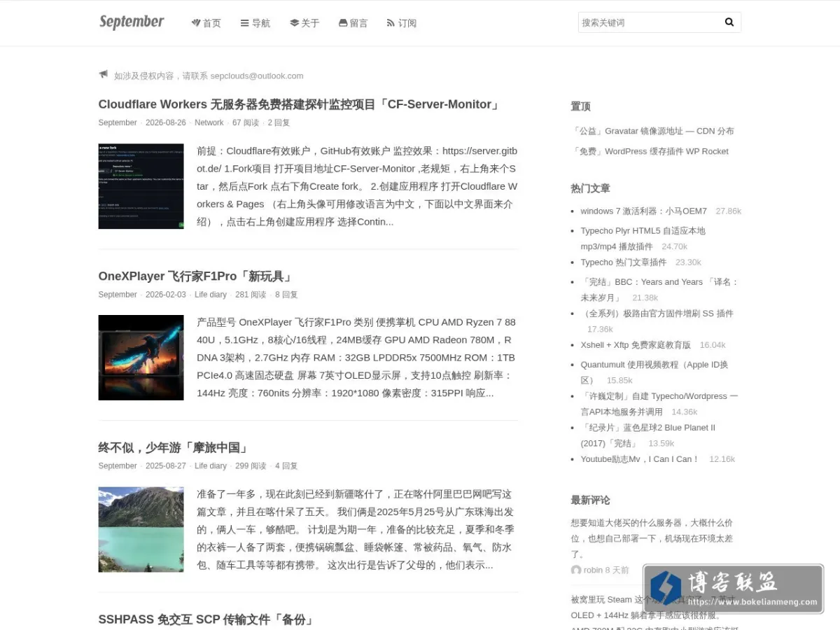
Task: Click the '2 回复' replies link
Action: point(279,122)
